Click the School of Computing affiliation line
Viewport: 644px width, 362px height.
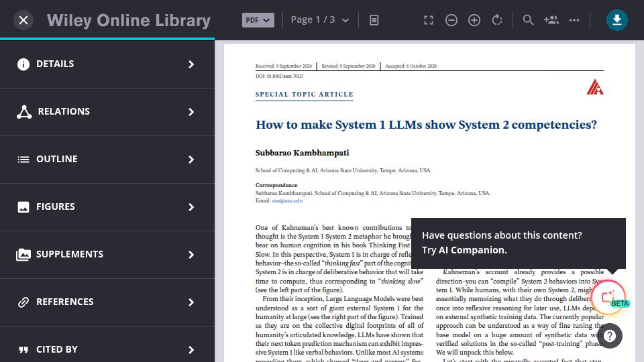pyautogui.click(x=343, y=170)
